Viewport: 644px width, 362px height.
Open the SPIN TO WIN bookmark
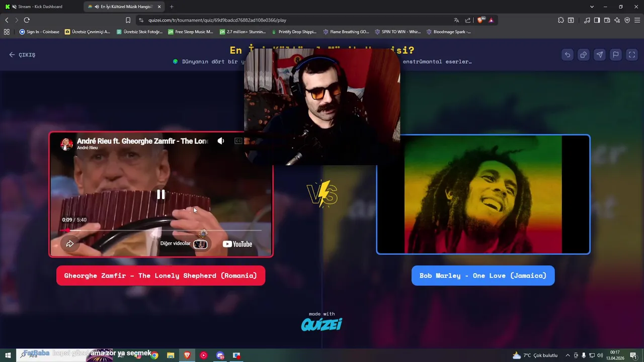coord(397,32)
